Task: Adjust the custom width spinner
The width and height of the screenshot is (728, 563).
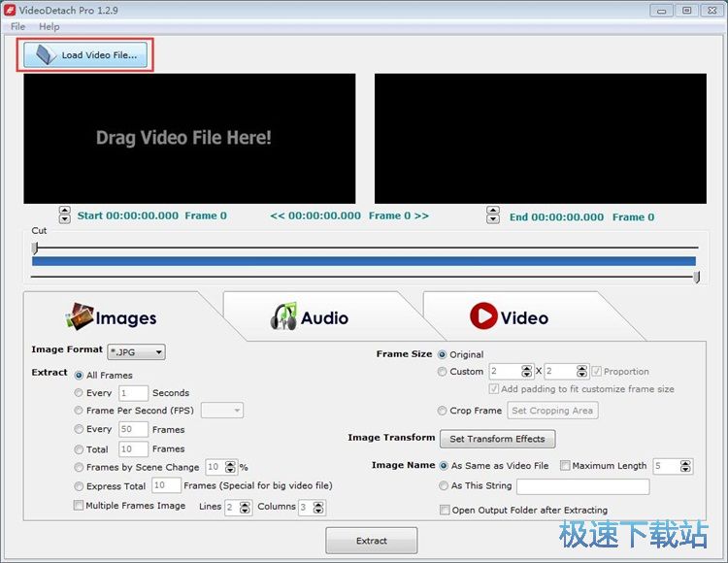Action: click(x=526, y=371)
